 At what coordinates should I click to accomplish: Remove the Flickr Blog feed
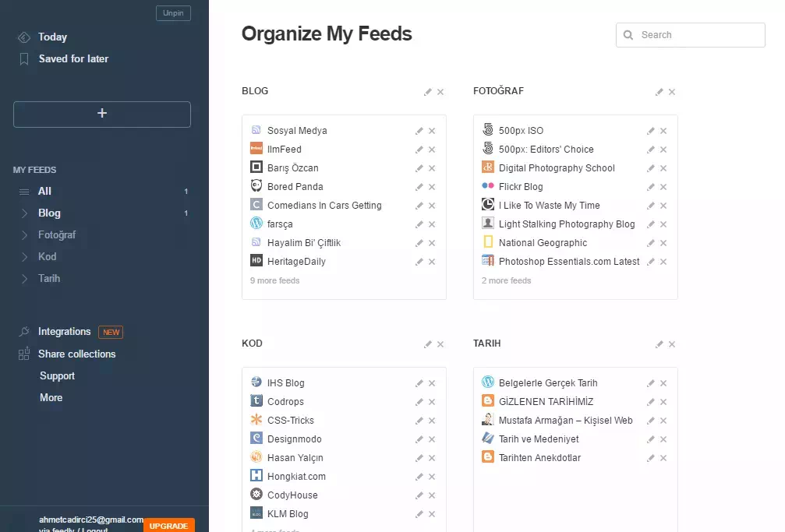[x=663, y=187]
